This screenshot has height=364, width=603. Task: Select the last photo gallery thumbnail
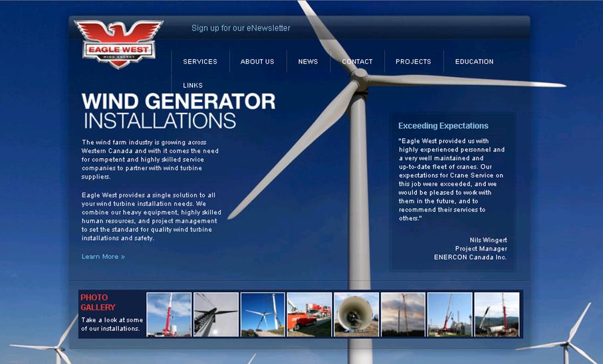point(497,314)
